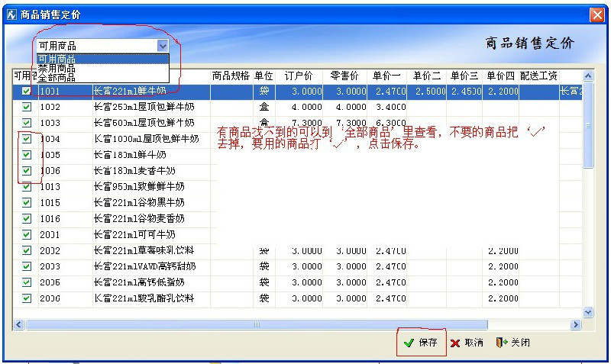Click the app icon in title bar
611x364 pixels.
pos(11,14)
